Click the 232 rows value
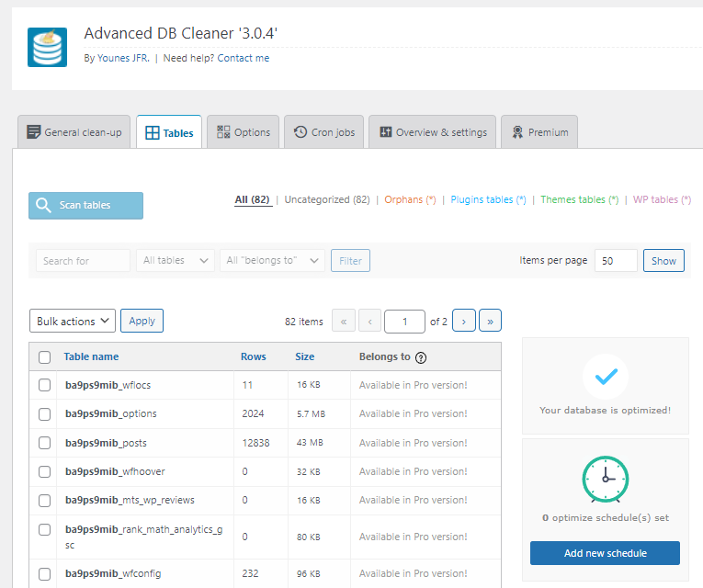Screen dimensions: 703x588 pos(250,573)
